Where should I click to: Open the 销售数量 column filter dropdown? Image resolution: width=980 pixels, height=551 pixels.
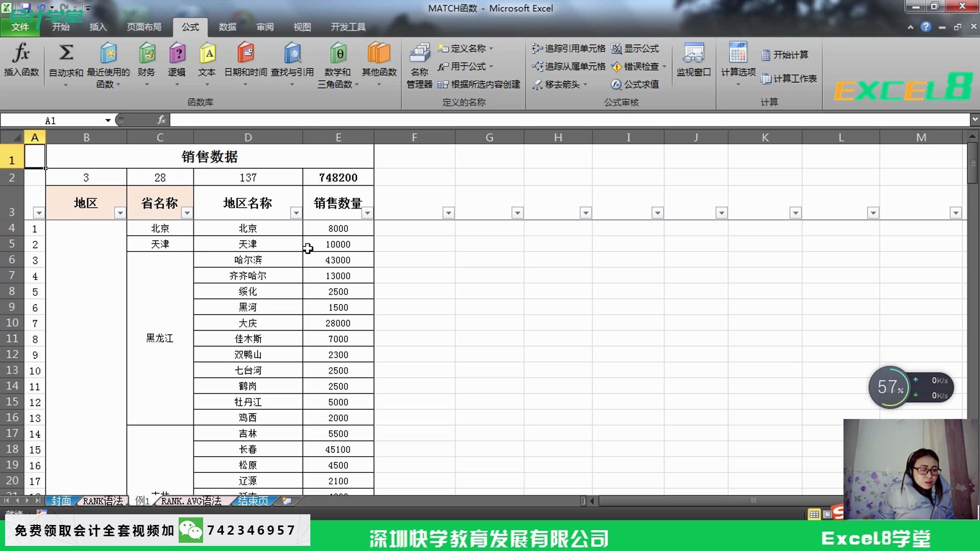point(367,213)
